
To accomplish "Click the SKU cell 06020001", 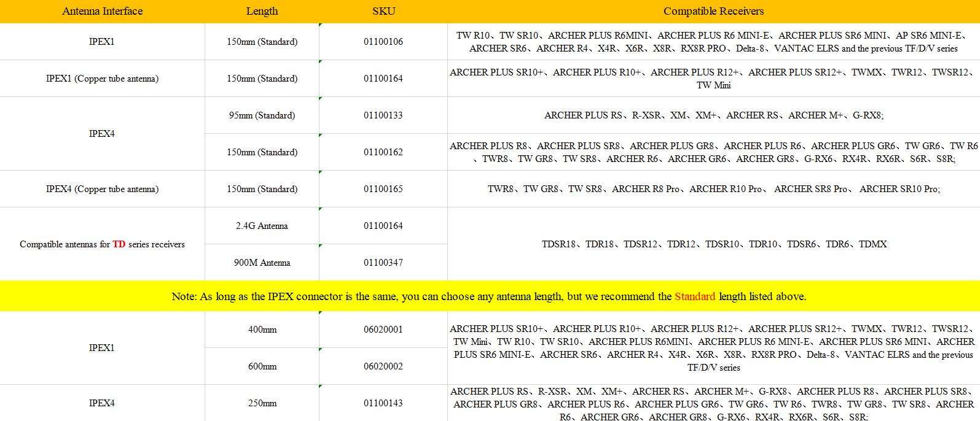I will (383, 330).
